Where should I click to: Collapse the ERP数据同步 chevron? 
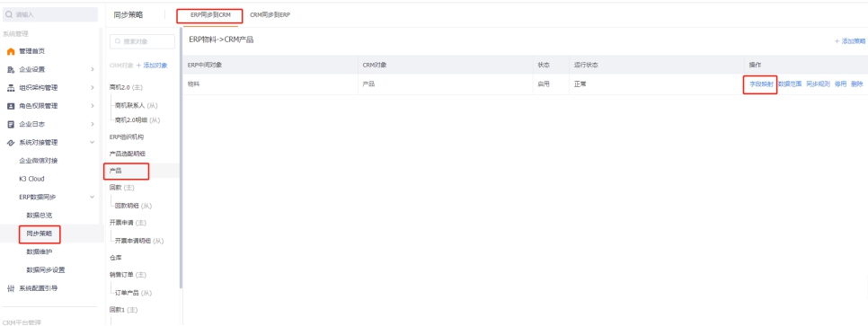[93, 197]
